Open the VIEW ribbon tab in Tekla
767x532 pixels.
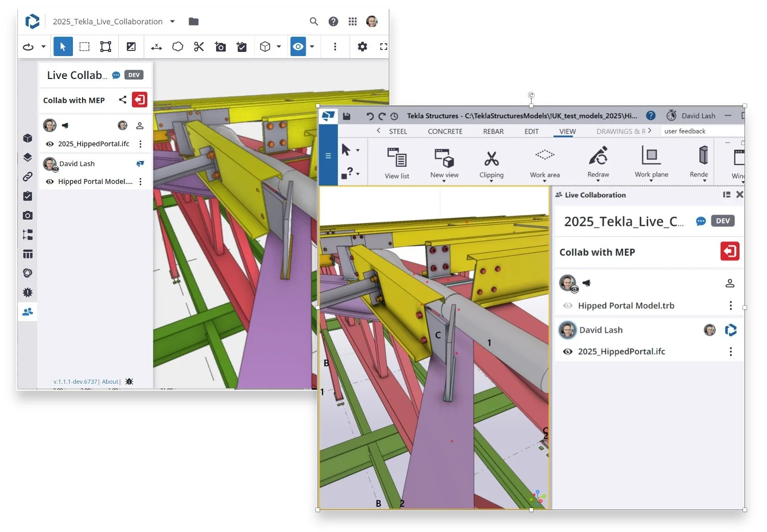[x=567, y=131]
